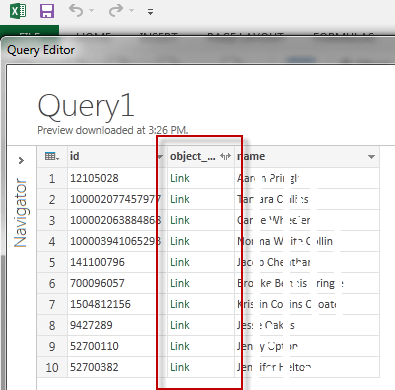
Task: Open the Customize Quick Access Toolbar dropdown
Action: click(151, 12)
